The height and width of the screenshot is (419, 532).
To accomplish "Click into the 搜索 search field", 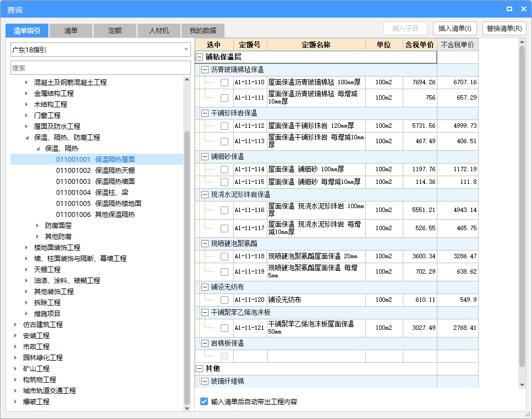I will pyautogui.click(x=100, y=68).
